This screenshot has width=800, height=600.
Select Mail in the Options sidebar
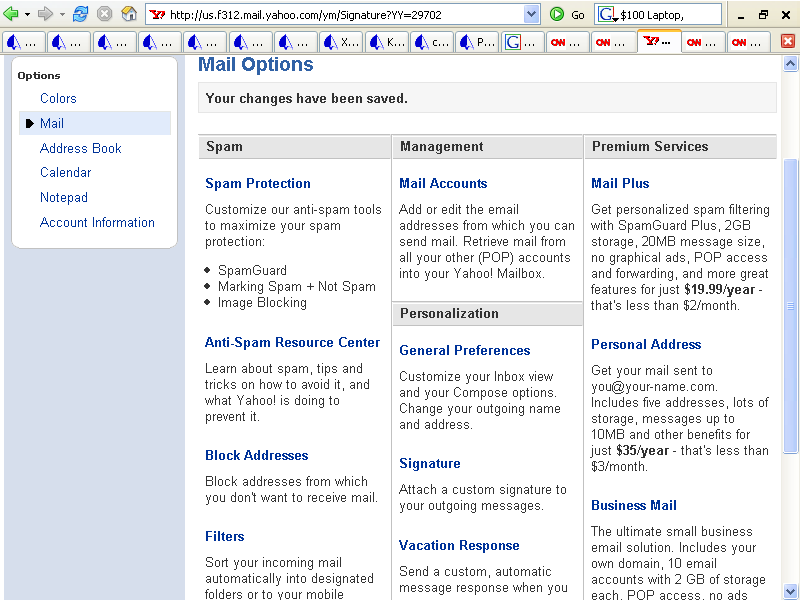point(52,123)
